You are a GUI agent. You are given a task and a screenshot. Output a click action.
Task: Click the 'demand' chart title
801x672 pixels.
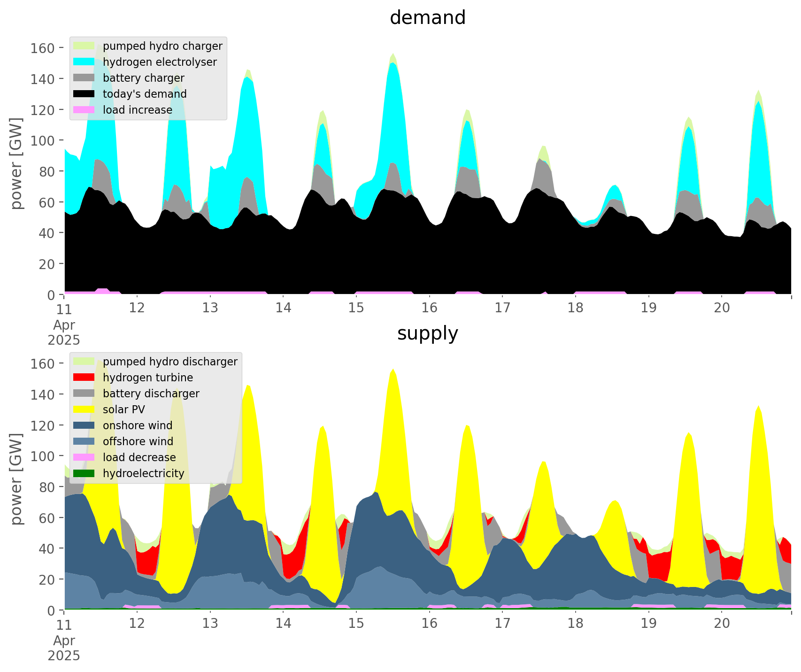pos(428,18)
